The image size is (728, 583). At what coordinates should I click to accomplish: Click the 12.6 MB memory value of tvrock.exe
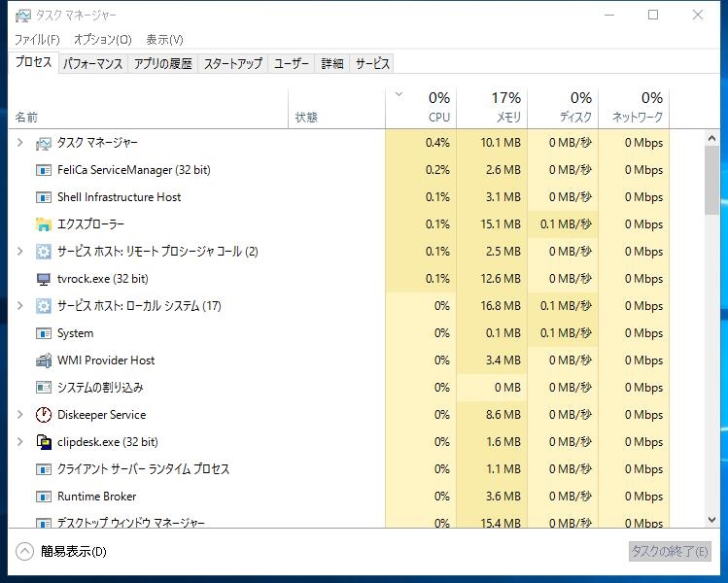point(501,279)
